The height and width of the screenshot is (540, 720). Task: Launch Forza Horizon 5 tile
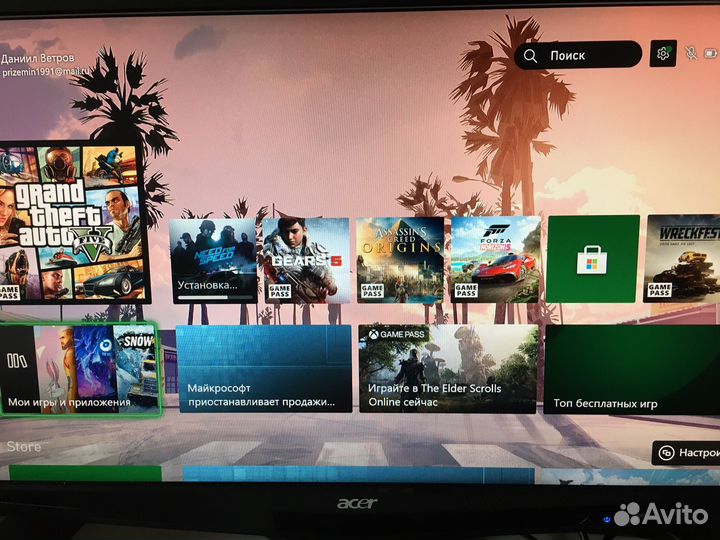coord(496,259)
